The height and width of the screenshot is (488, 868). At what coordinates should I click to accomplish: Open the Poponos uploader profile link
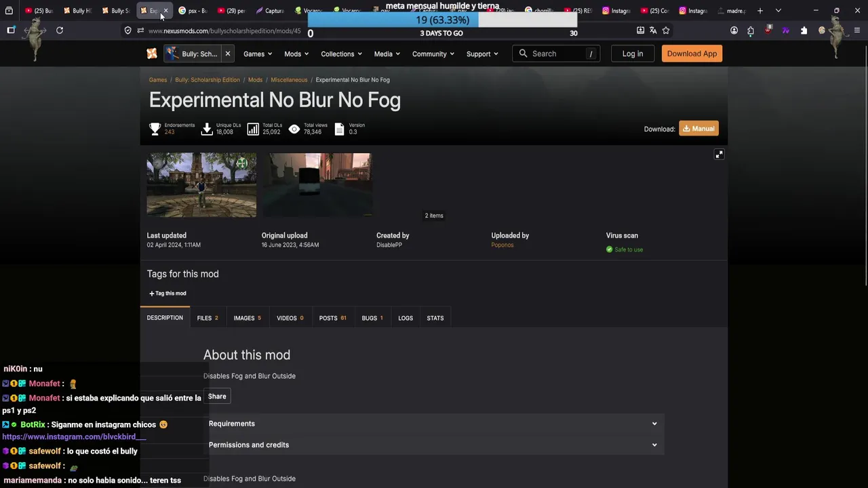502,245
